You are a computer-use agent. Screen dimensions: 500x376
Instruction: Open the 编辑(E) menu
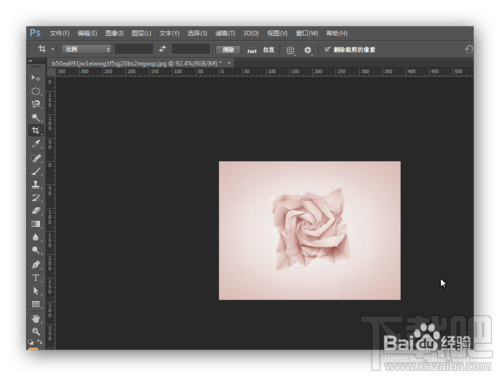(87, 33)
